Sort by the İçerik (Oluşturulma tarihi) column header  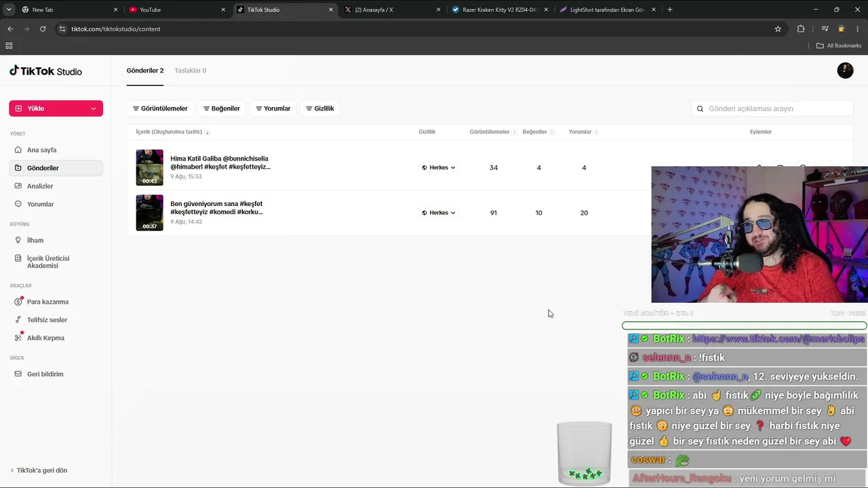172,132
